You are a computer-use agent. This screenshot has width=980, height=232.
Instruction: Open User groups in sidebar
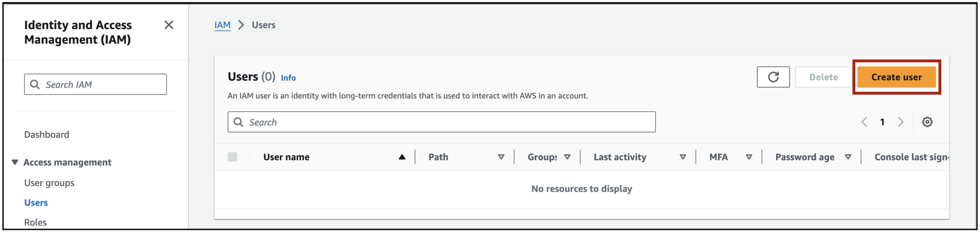(49, 183)
